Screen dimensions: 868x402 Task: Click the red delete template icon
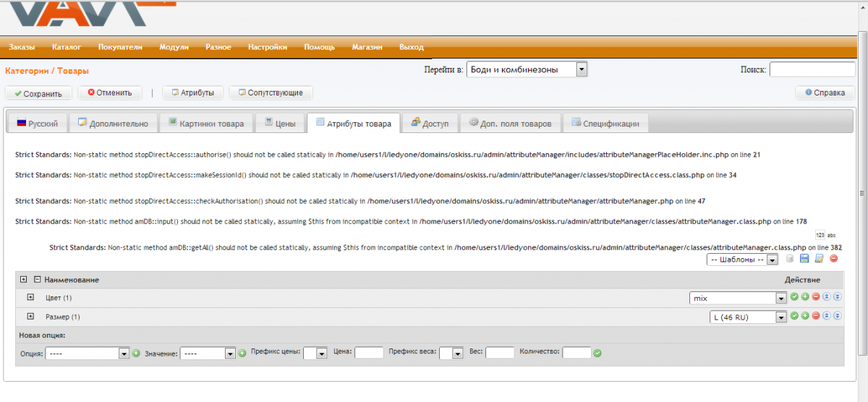pyautogui.click(x=834, y=259)
